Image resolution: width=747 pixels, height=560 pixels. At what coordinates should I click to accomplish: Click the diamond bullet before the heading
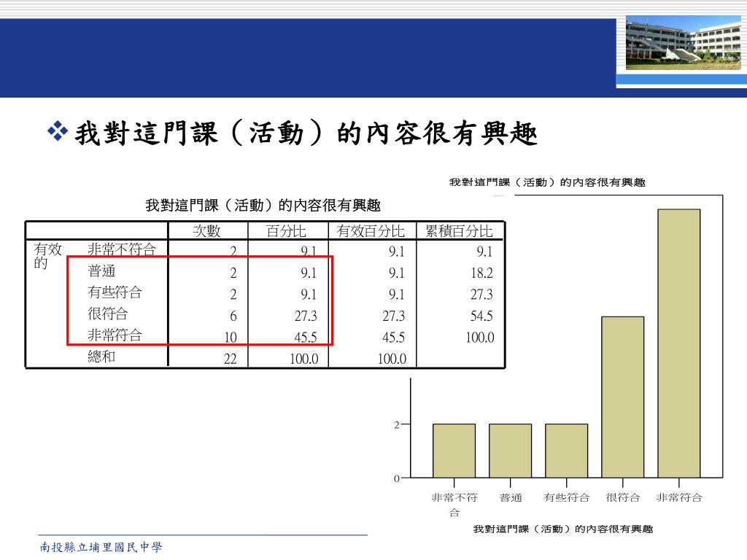pyautogui.click(x=58, y=131)
